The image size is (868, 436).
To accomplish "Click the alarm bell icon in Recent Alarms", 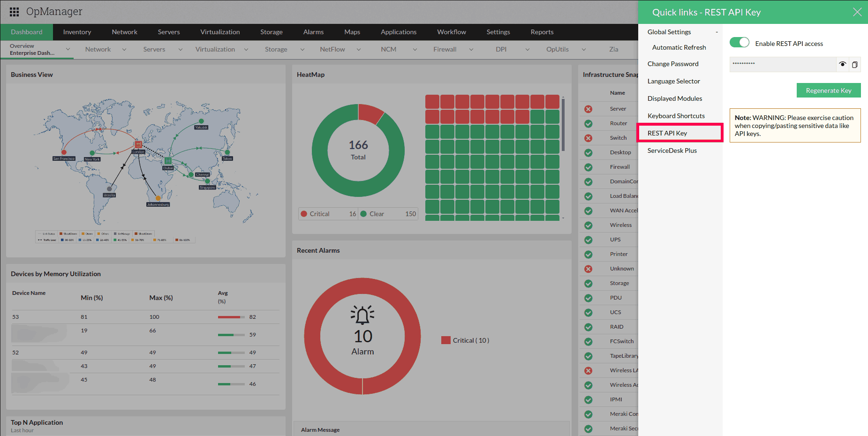I will 362,315.
